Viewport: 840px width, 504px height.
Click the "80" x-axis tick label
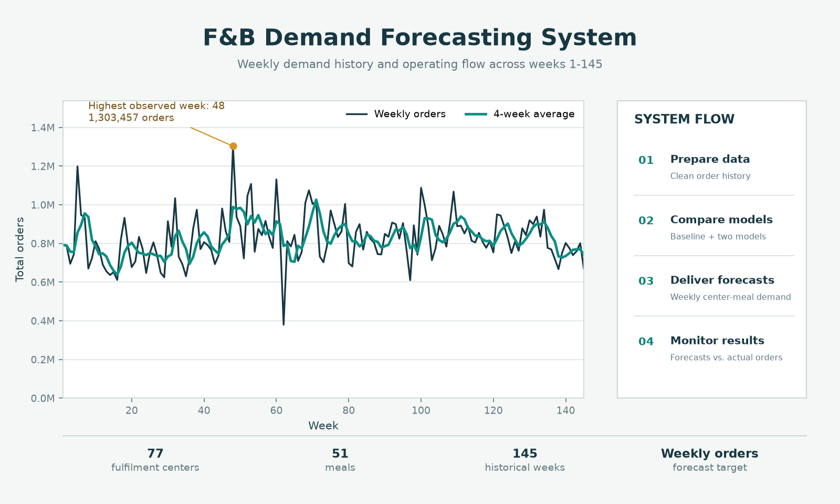pos(349,411)
